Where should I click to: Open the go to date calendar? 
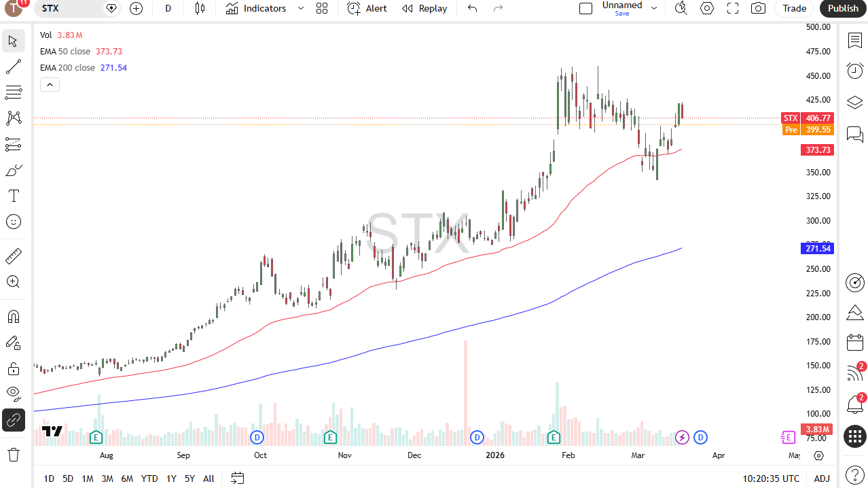click(237, 478)
